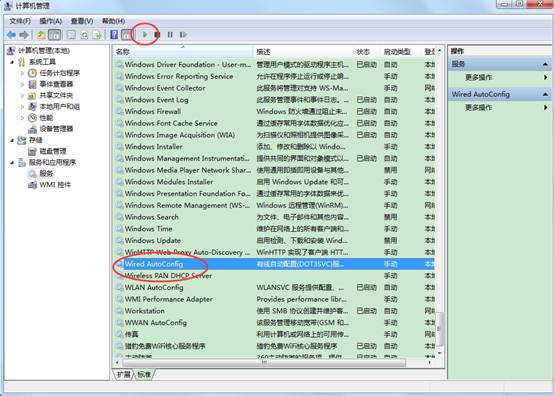This screenshot has width=554, height=396.
Task: Click the horizontal scrollbar under services list
Action: (264, 363)
